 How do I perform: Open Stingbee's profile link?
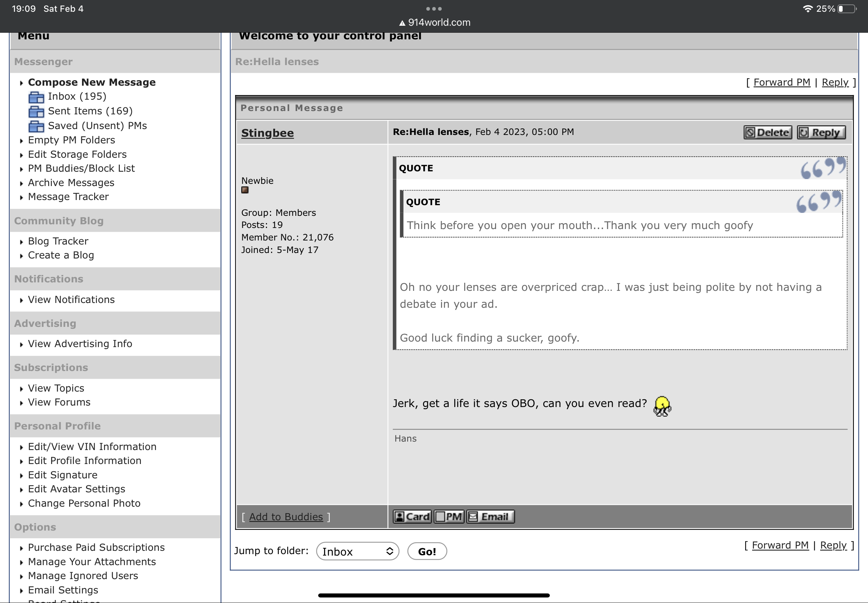point(267,133)
